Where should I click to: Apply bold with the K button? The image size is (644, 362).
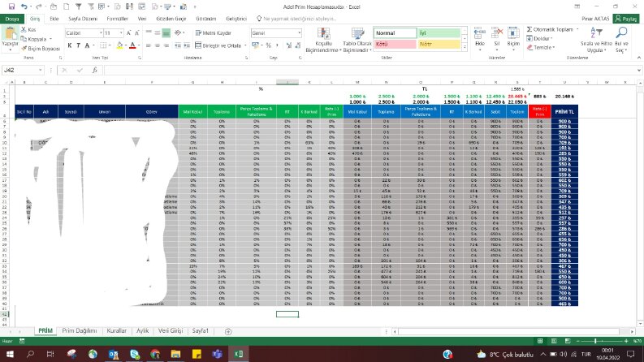click(x=69, y=45)
